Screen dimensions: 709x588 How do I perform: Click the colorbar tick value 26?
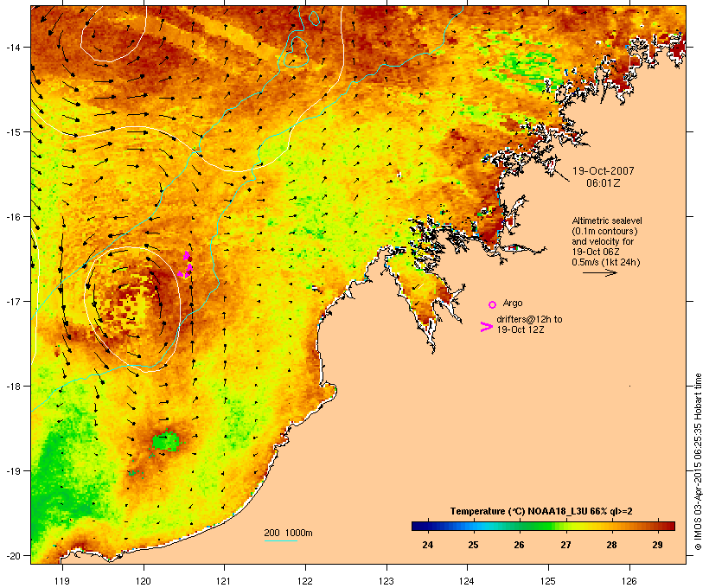tap(519, 545)
